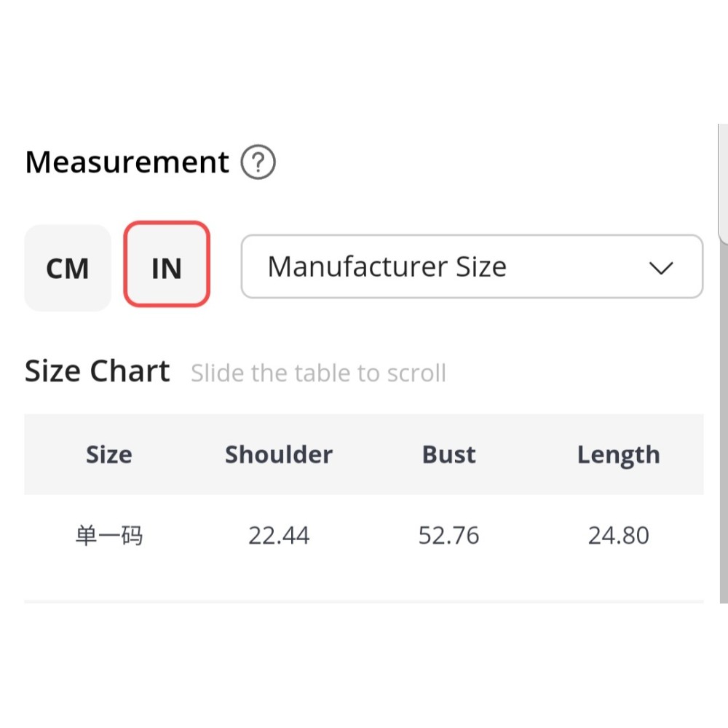The height and width of the screenshot is (728, 728).
Task: Click the Manufacturer Size label text
Action: [x=387, y=266]
